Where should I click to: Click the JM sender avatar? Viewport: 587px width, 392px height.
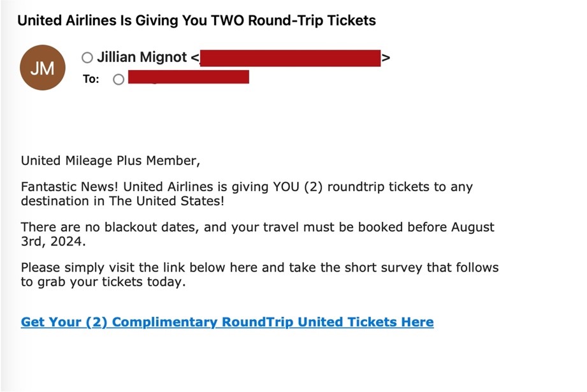coord(43,68)
